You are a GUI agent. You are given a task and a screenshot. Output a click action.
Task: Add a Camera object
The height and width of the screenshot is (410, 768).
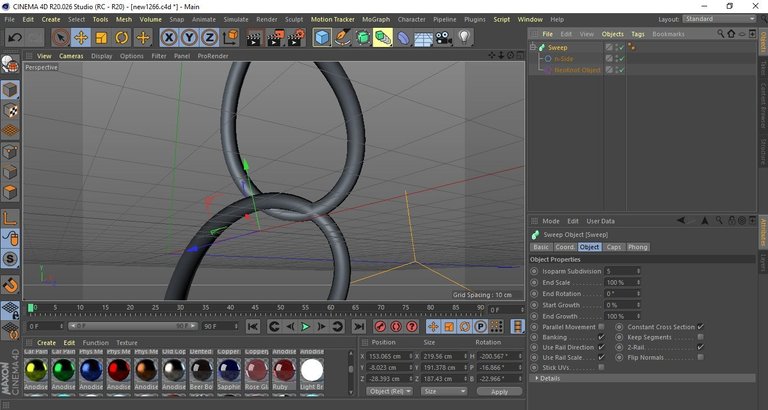pos(444,38)
